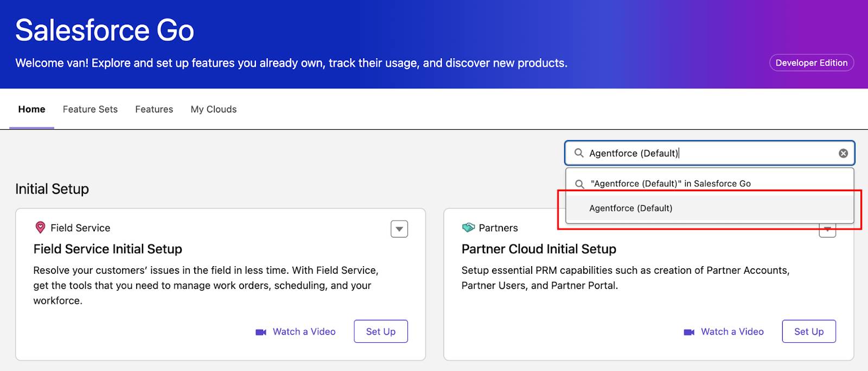
Task: Go to the My Clouds tab
Action: (214, 109)
